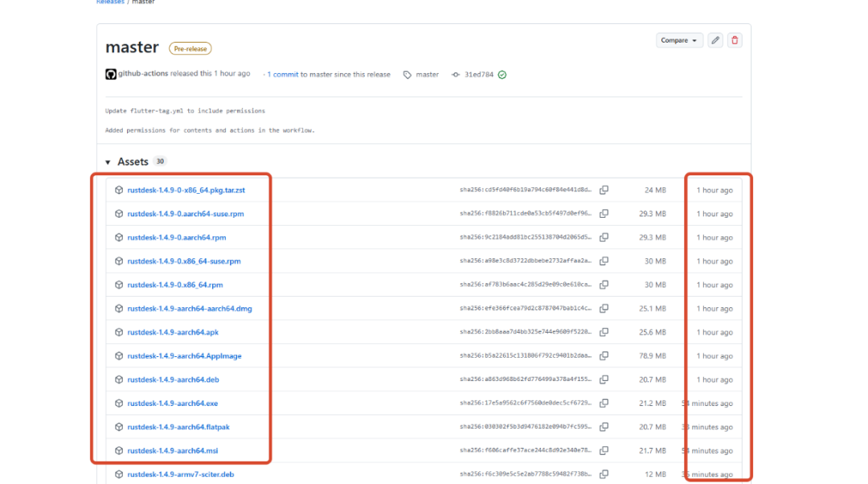The width and height of the screenshot is (868, 484).
Task: Copy SHA256 of aarch64.msi asset
Action: click(604, 451)
